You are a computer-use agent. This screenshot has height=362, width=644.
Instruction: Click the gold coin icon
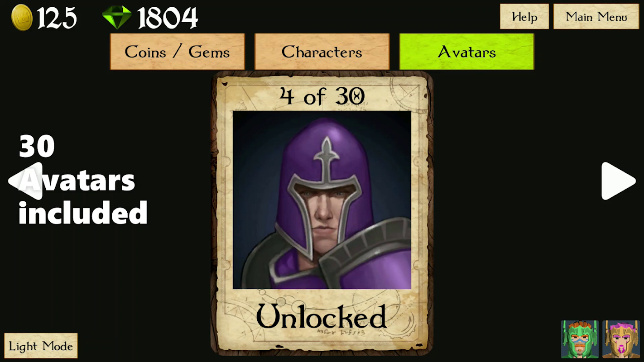click(x=22, y=18)
